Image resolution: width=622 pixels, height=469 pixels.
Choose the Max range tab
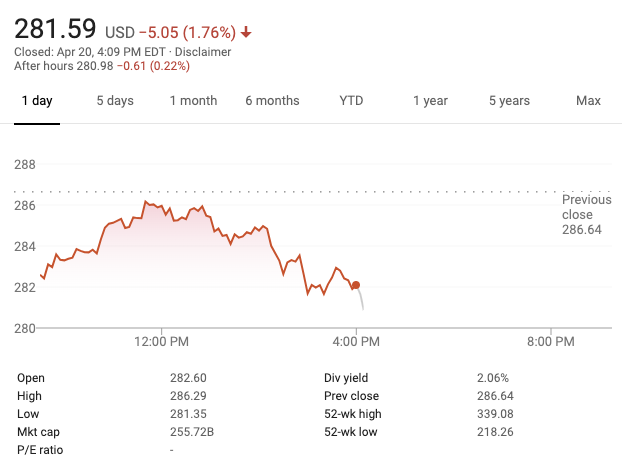[588, 101]
